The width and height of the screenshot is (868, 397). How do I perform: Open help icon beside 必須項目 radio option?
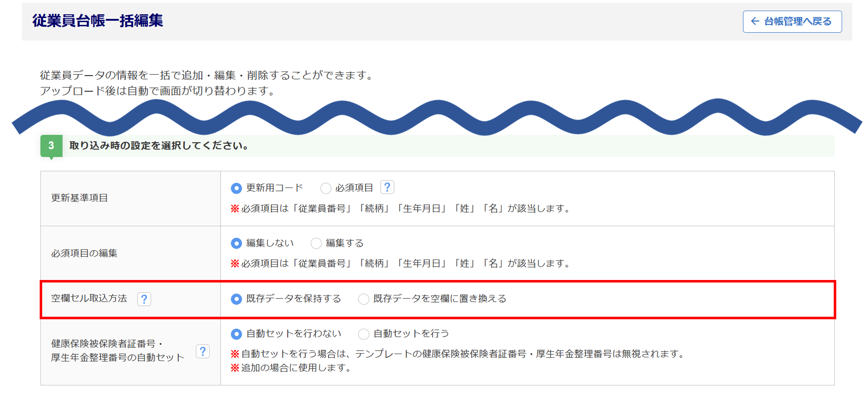click(x=387, y=187)
